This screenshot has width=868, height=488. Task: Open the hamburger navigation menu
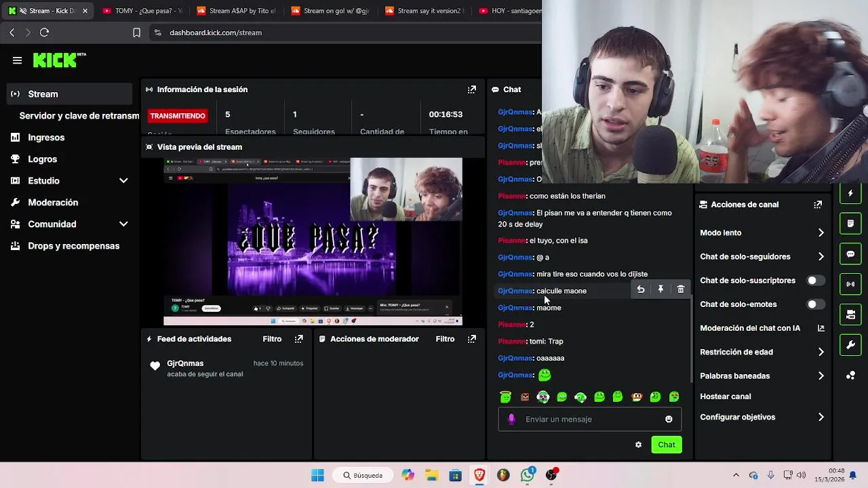(17, 60)
